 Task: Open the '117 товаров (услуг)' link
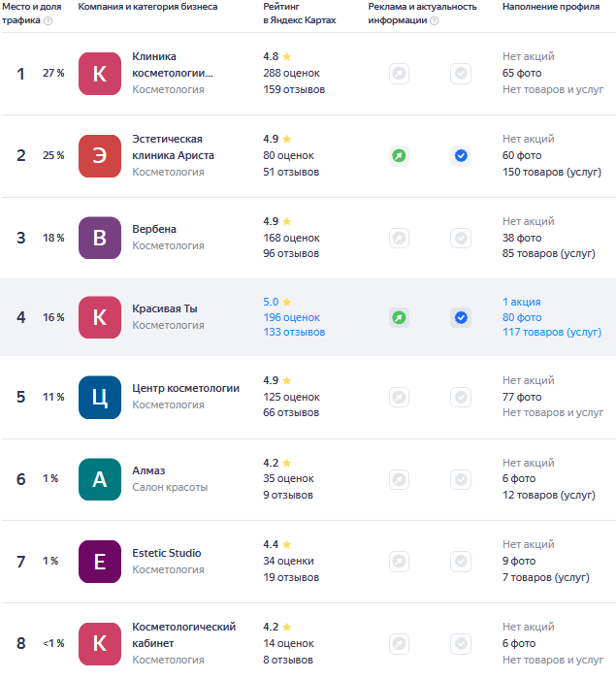click(x=552, y=332)
